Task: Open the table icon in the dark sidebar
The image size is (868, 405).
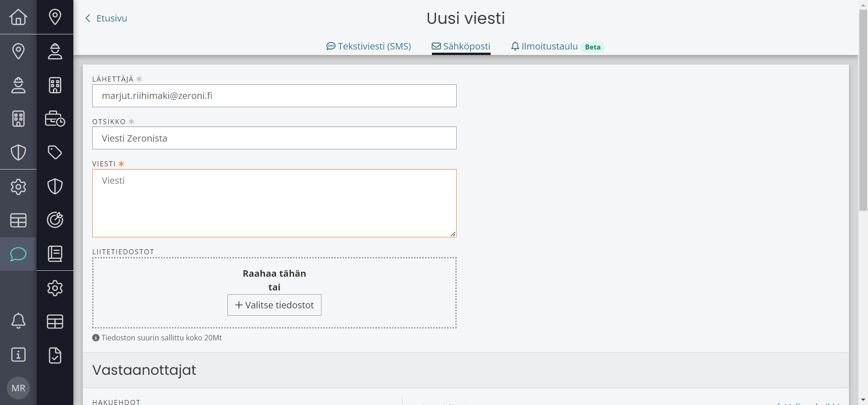Action: 55,322
